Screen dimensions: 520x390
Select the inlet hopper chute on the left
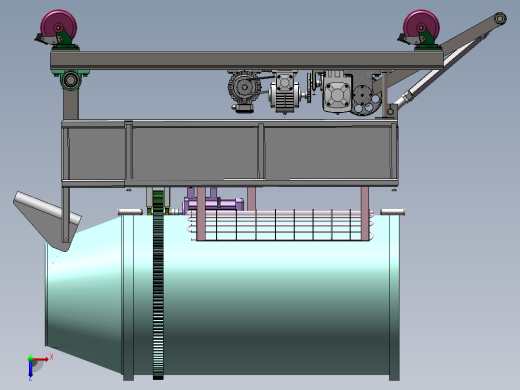pyautogui.click(x=47, y=221)
